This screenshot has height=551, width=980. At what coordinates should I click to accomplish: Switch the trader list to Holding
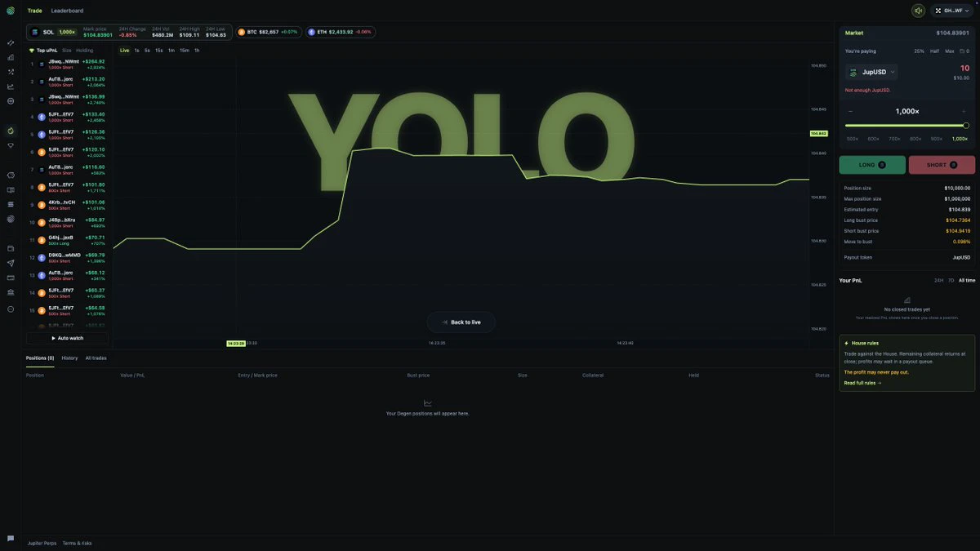(85, 51)
